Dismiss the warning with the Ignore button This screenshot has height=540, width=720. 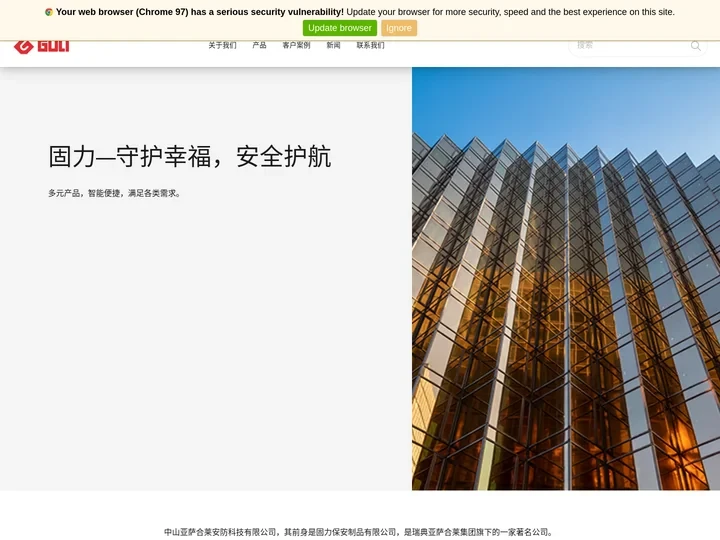point(399,28)
